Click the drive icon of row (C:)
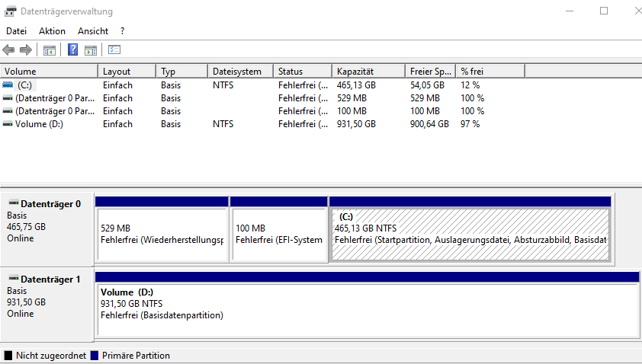Viewport: 642px width, 364px height. click(8, 85)
